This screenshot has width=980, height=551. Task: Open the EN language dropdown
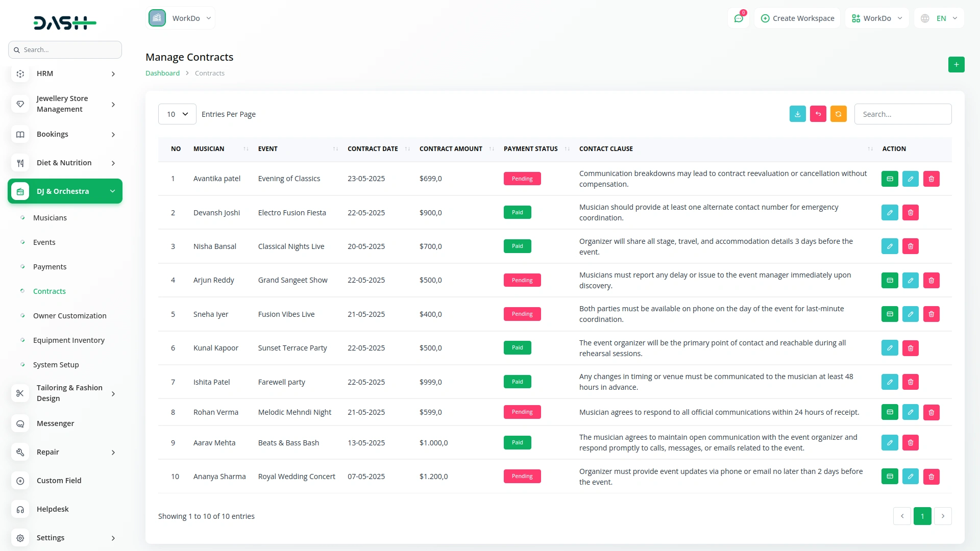pyautogui.click(x=940, y=18)
